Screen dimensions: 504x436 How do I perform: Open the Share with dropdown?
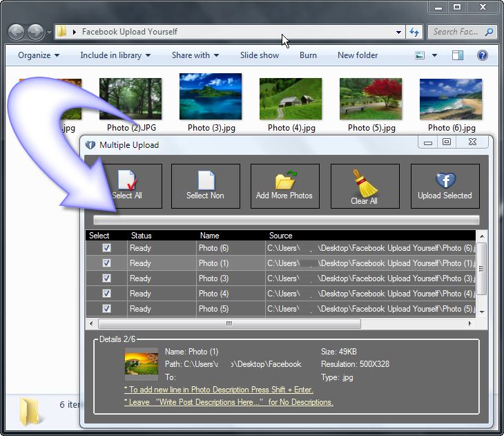point(195,55)
